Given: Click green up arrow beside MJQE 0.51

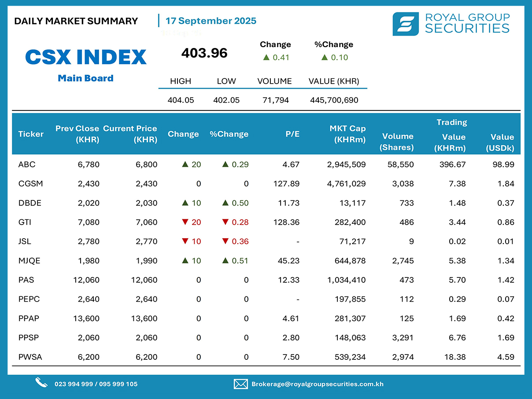Looking at the screenshot, I should click(x=225, y=261).
